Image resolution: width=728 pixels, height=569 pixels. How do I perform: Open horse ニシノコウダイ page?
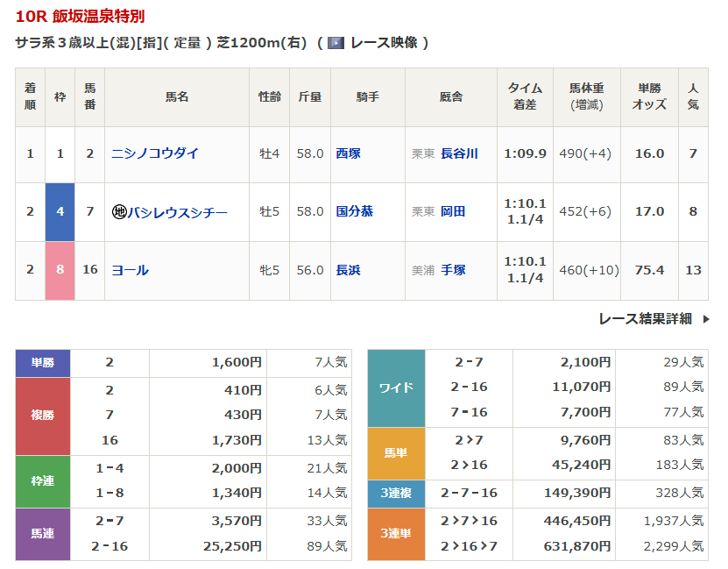coord(155,153)
